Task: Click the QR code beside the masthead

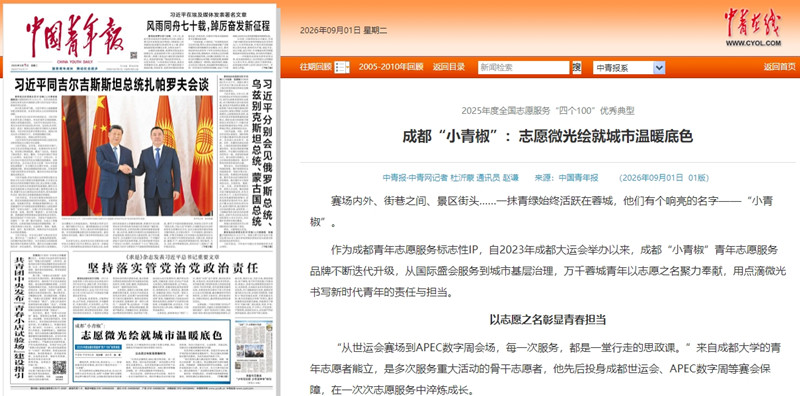Action: tap(134, 55)
